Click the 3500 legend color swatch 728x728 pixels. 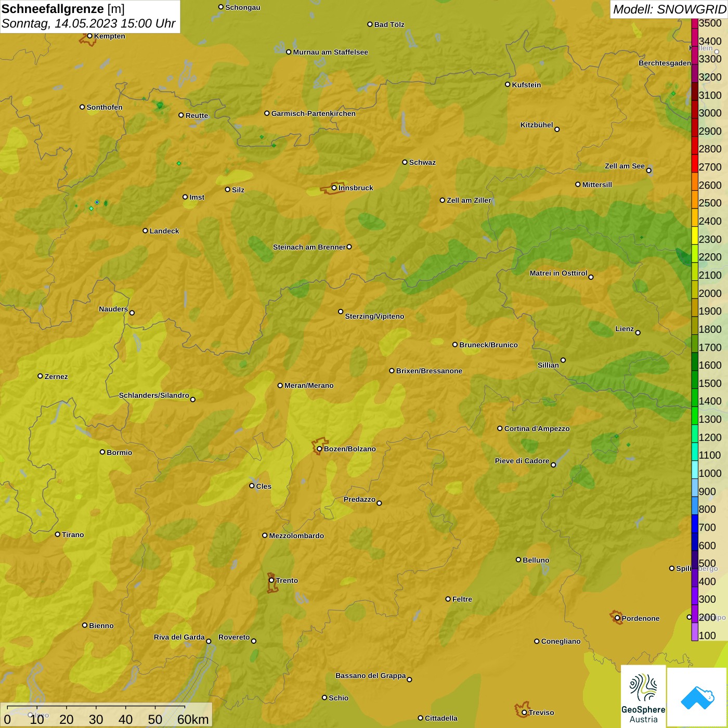[x=695, y=23]
